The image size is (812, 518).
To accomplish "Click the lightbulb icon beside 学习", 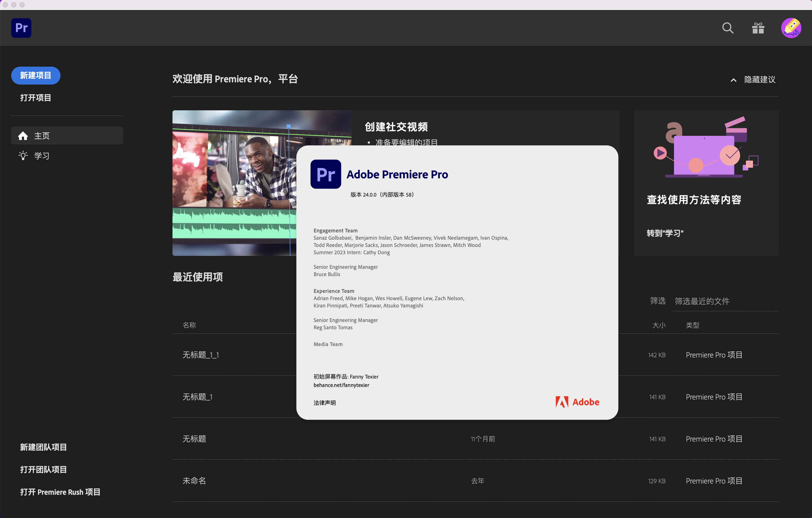I will pyautogui.click(x=23, y=155).
